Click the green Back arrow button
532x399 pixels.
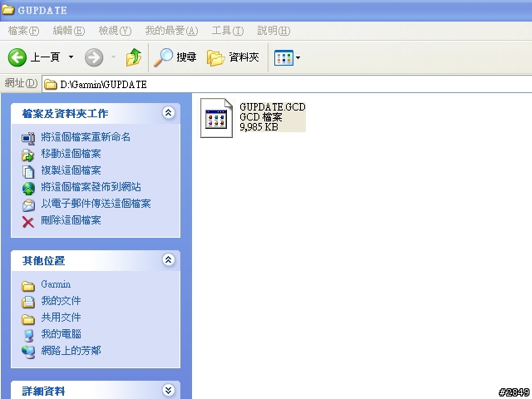17,57
